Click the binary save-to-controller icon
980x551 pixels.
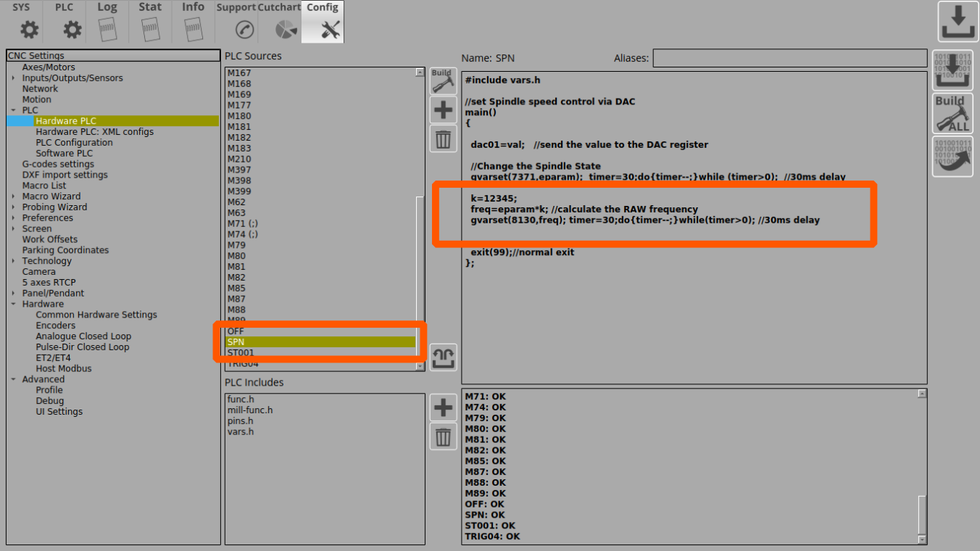pos(952,70)
